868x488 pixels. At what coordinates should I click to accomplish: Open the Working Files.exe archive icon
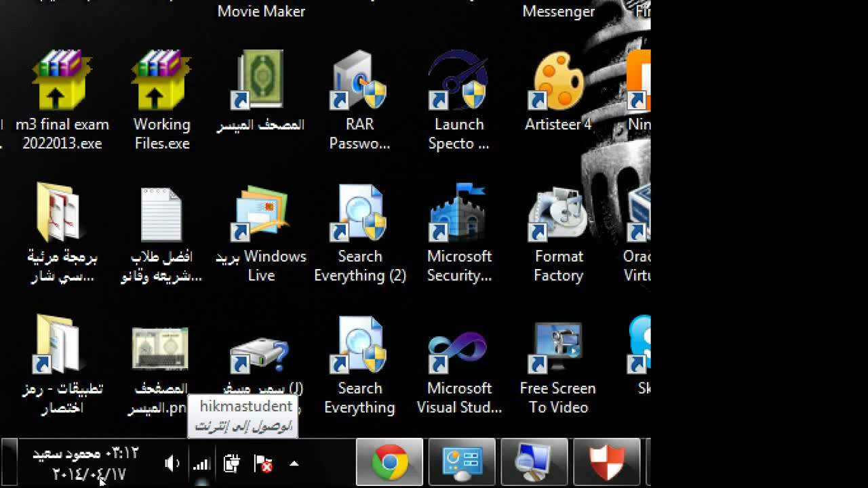pyautogui.click(x=162, y=81)
